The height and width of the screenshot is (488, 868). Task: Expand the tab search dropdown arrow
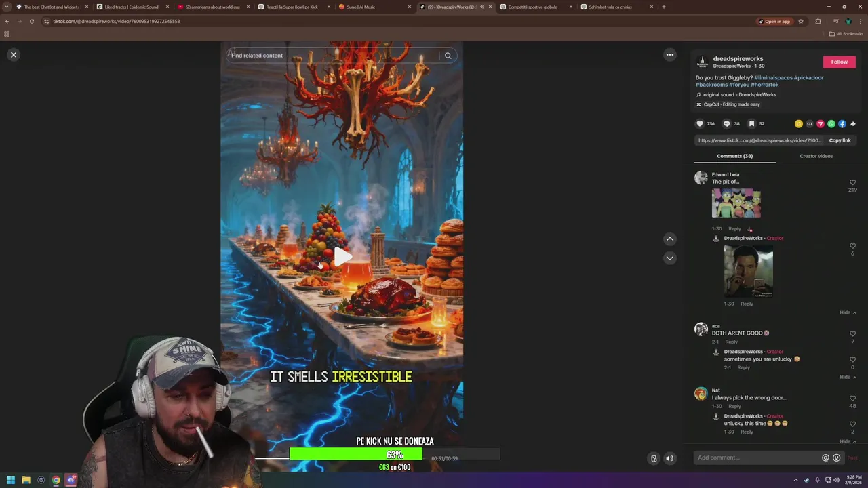point(7,7)
